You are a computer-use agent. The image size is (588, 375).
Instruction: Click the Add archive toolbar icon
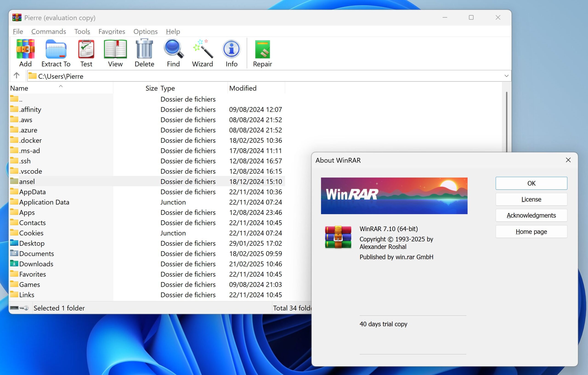(x=25, y=49)
